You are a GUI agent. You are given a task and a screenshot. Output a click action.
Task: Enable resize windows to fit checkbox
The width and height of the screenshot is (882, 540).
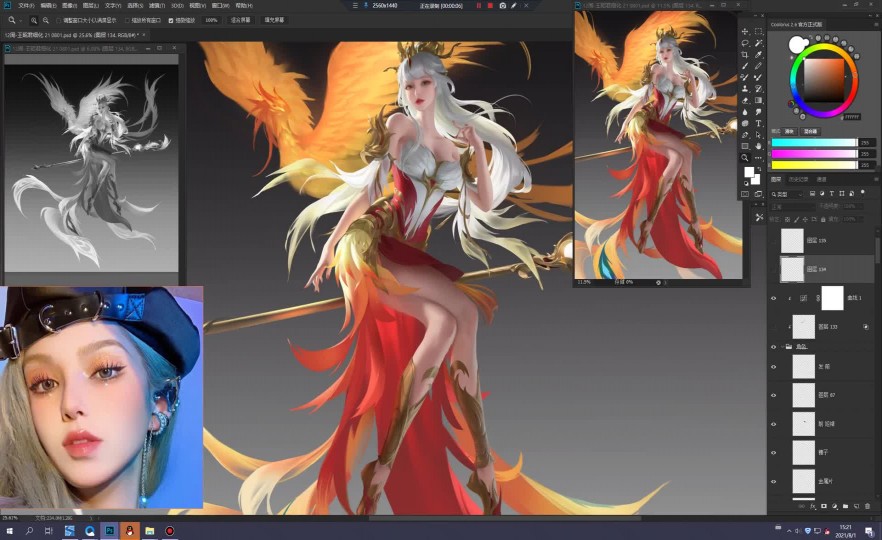coord(58,20)
